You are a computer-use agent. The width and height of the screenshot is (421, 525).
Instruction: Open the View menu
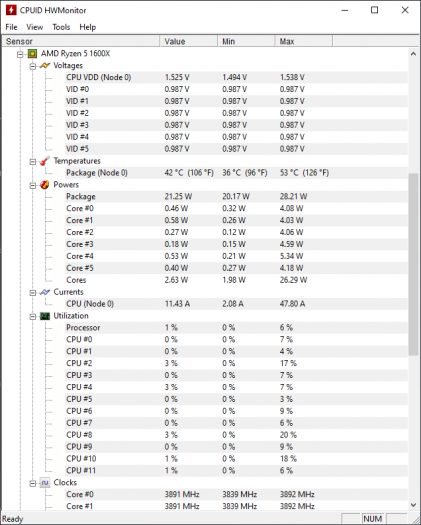tap(34, 27)
